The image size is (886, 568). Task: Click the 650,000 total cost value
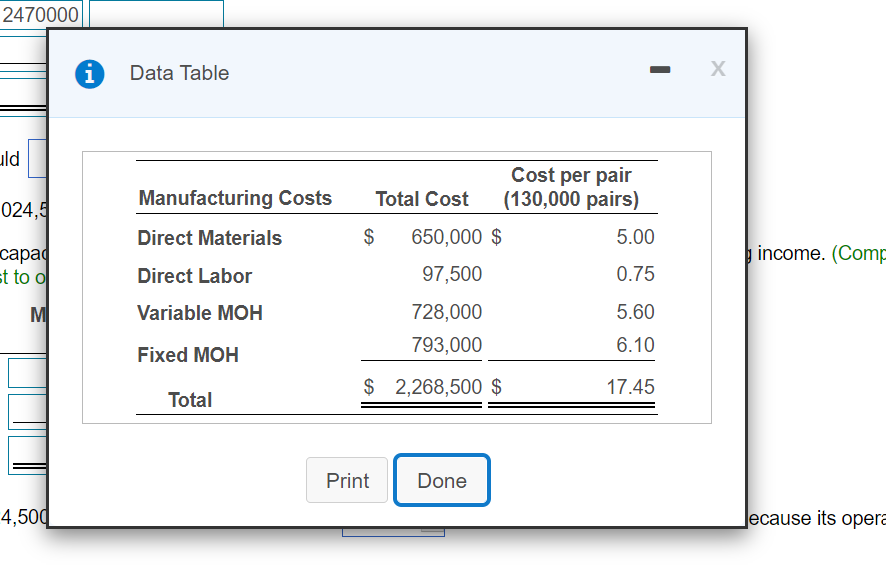coord(446,237)
